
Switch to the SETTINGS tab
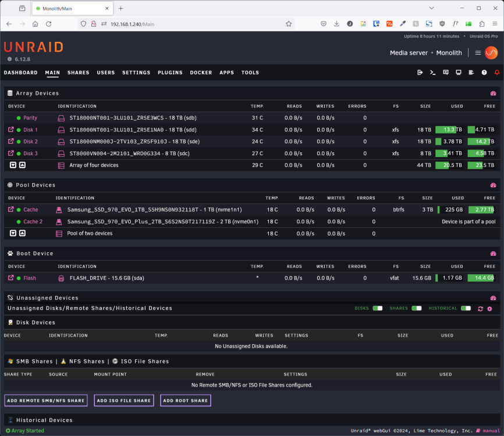pos(136,73)
